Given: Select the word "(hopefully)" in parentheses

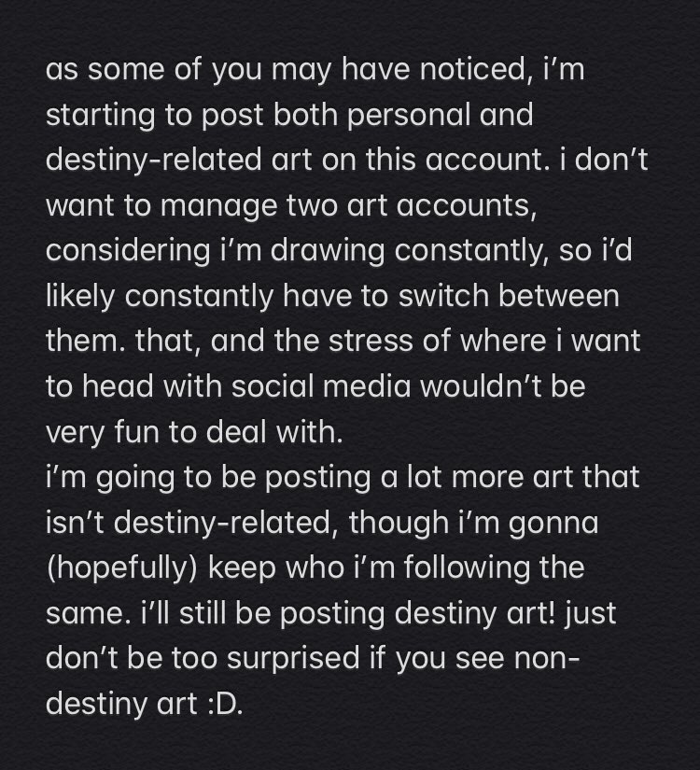Looking at the screenshot, I should click(122, 569).
